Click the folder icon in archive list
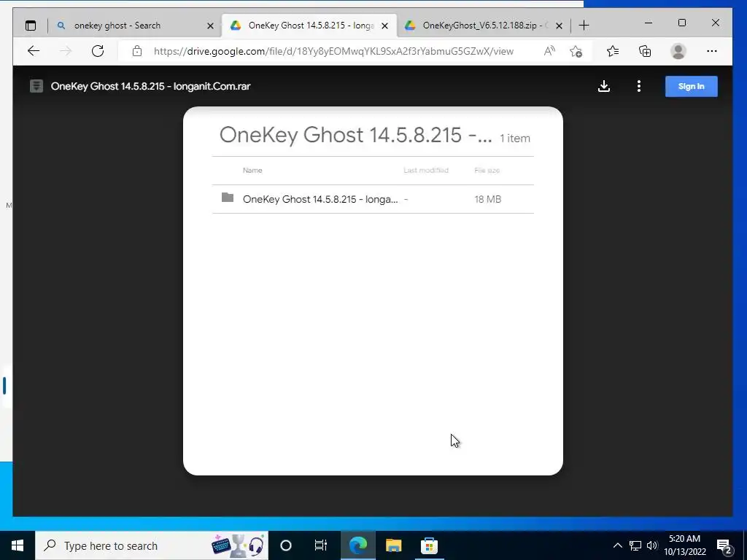Viewport: 747px width, 560px height. [x=228, y=197]
